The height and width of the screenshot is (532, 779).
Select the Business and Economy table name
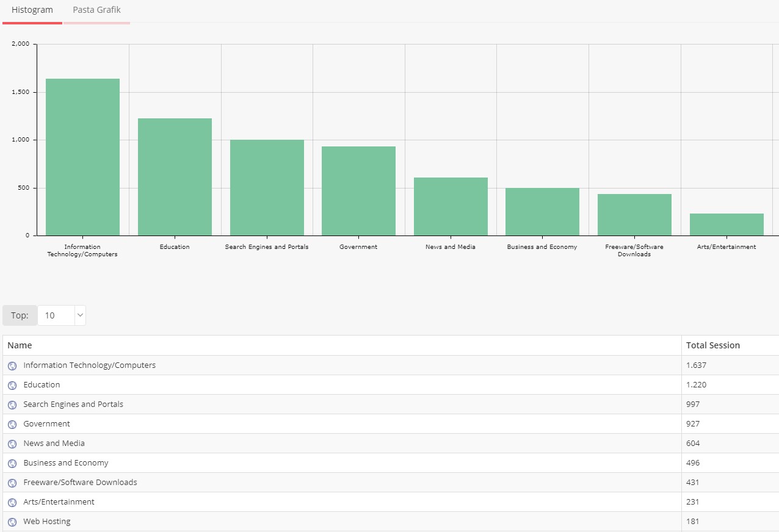[x=66, y=463]
